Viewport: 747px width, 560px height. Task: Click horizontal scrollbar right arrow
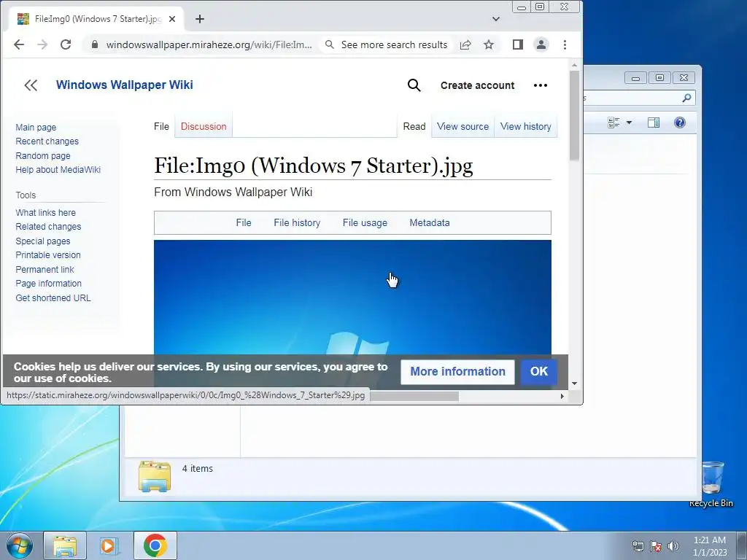tap(562, 396)
